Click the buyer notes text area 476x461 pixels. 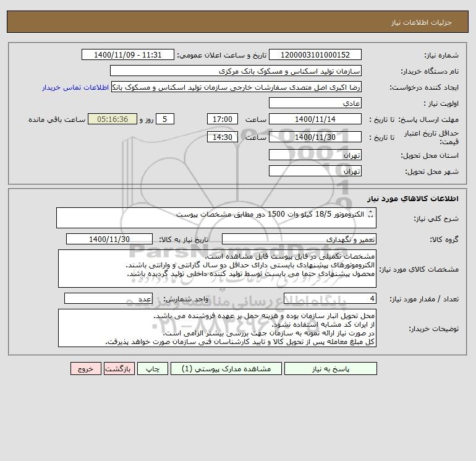pos(217,328)
